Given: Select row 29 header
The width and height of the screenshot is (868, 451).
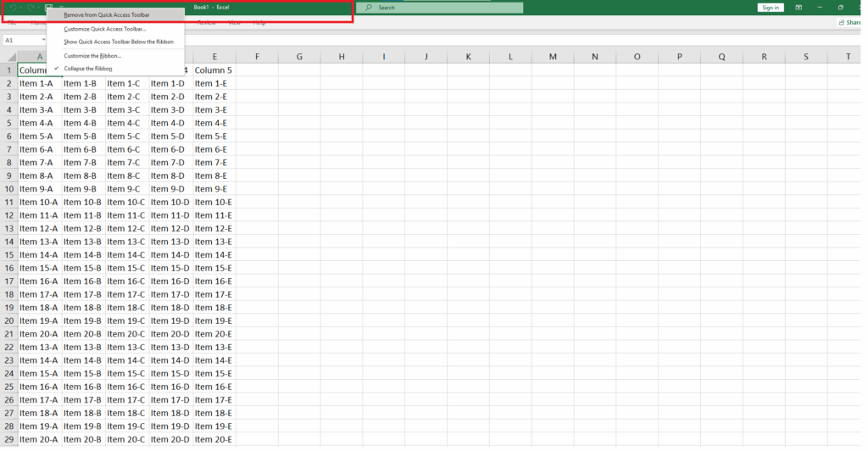Looking at the screenshot, I should (x=8, y=439).
